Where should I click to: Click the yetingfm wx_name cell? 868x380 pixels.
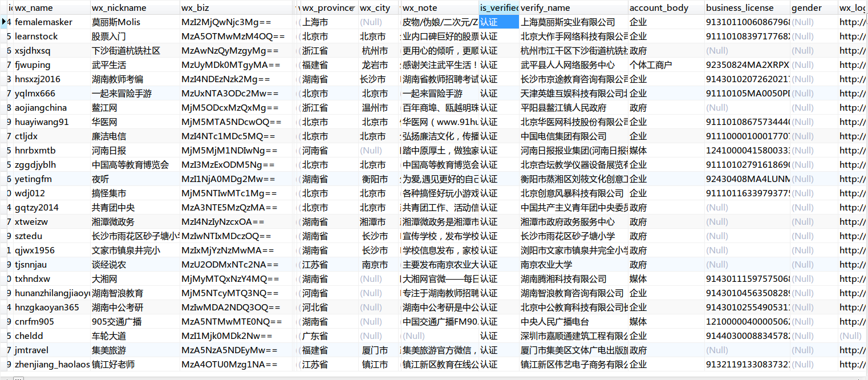coord(51,179)
